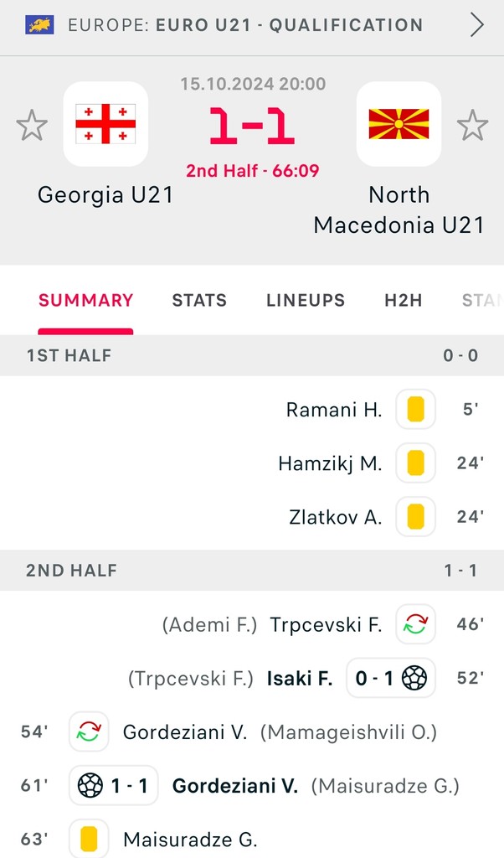Open Euro U21 Qualification league chevron arrow
Screen dimensions: 504x858
click(x=476, y=24)
